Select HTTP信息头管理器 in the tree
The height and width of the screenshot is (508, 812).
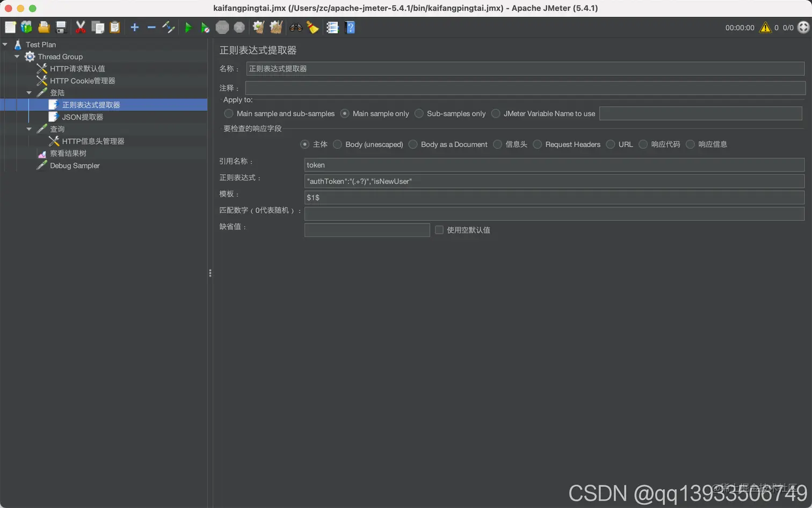pyautogui.click(x=93, y=141)
